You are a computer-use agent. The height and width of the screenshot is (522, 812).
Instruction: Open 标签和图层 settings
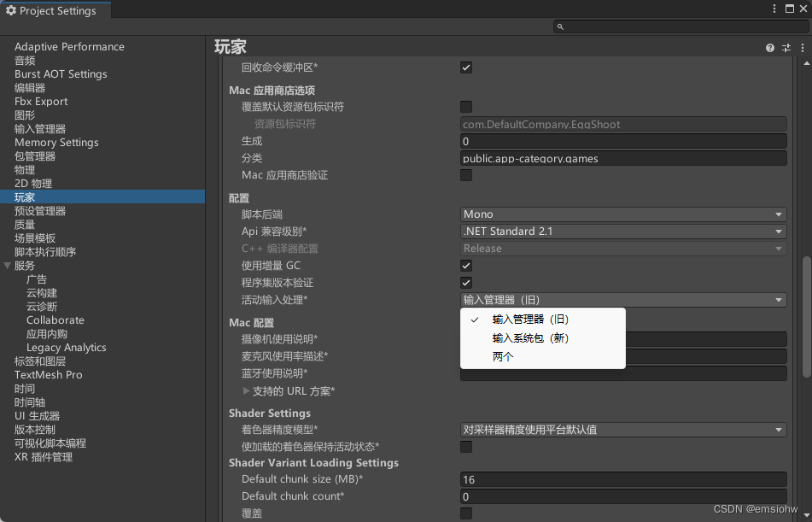pos(40,362)
